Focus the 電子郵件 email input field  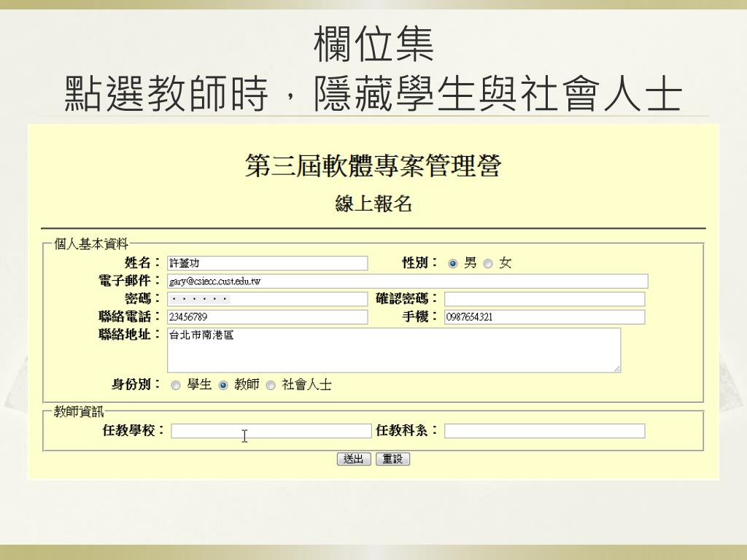click(x=407, y=281)
